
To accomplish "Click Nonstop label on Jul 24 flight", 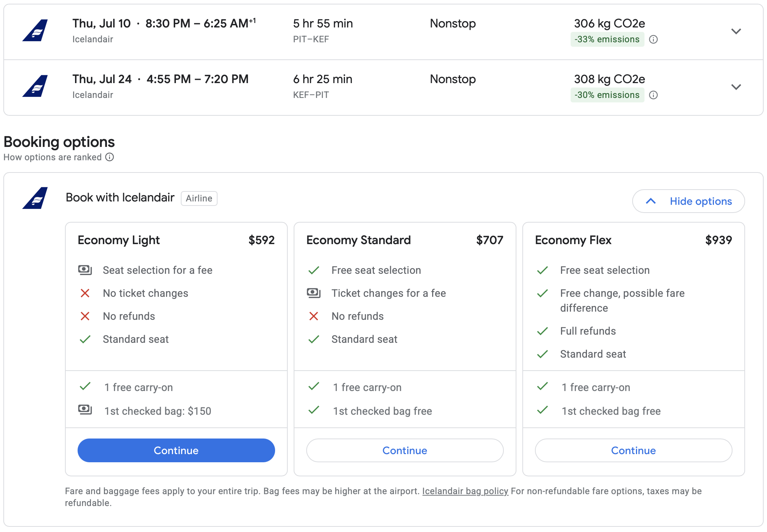I will (x=453, y=79).
